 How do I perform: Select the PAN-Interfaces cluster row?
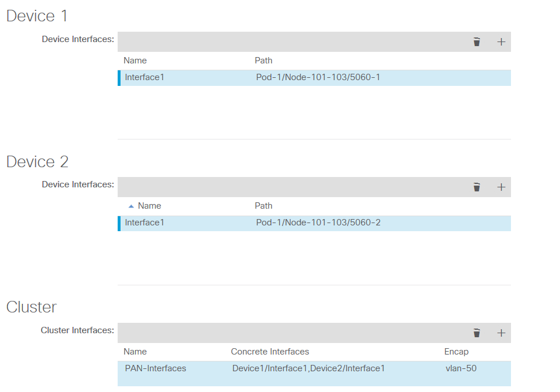[156, 368]
